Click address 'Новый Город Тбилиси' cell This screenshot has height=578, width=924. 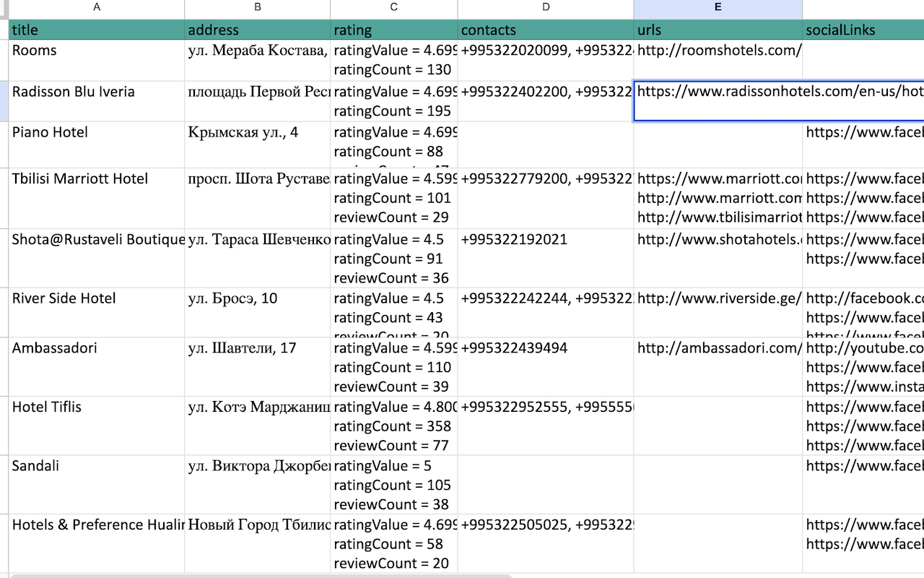click(x=258, y=543)
